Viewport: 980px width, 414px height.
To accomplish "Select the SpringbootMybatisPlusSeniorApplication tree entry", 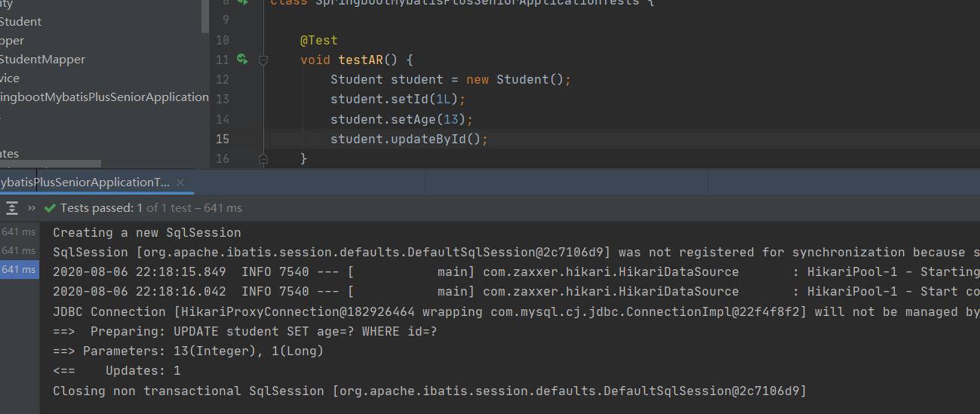I will pyautogui.click(x=104, y=97).
